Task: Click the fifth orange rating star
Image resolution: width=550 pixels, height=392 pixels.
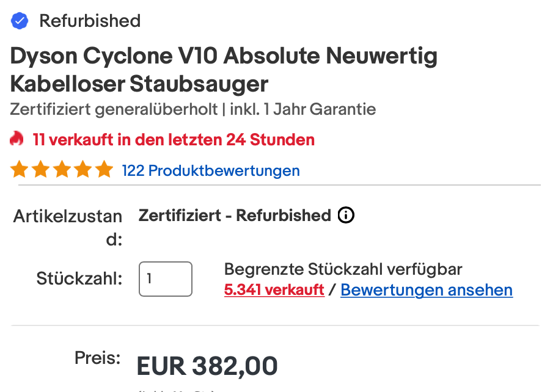Action: pyautogui.click(x=104, y=170)
